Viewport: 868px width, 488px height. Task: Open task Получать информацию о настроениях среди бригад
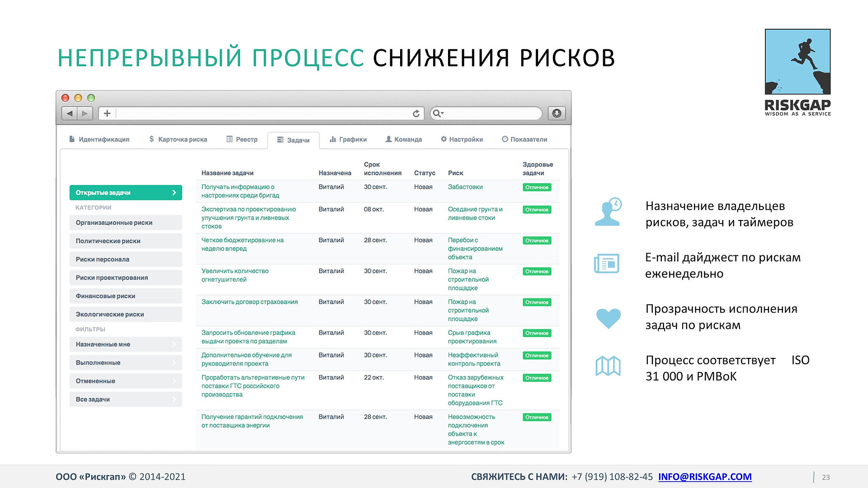pos(240,191)
